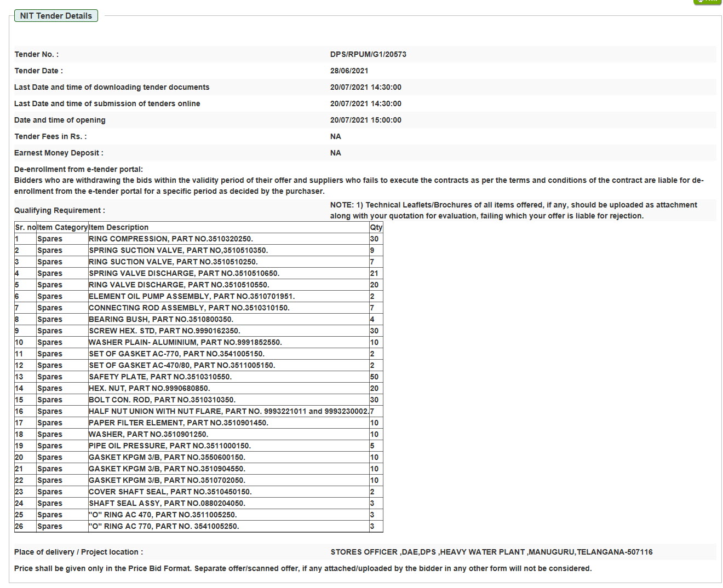This screenshot has width=723, height=588.
Task: Select tender number DPS/RPUM/G1/20573
Action: point(368,54)
